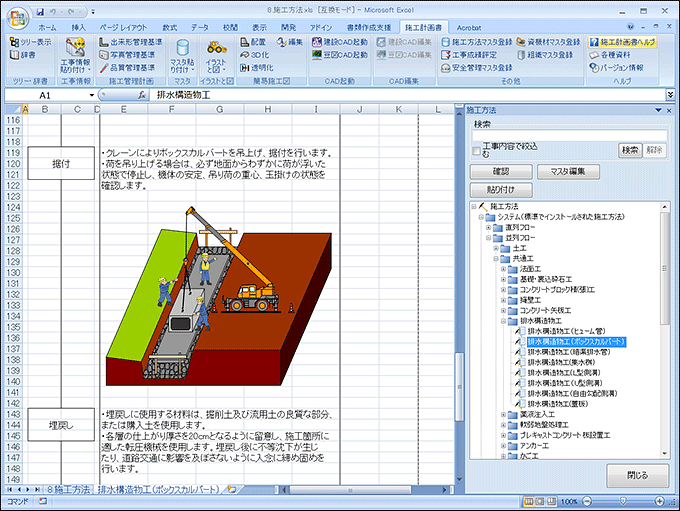
Task: Expand the 土工 tree folder
Action: (x=496, y=247)
